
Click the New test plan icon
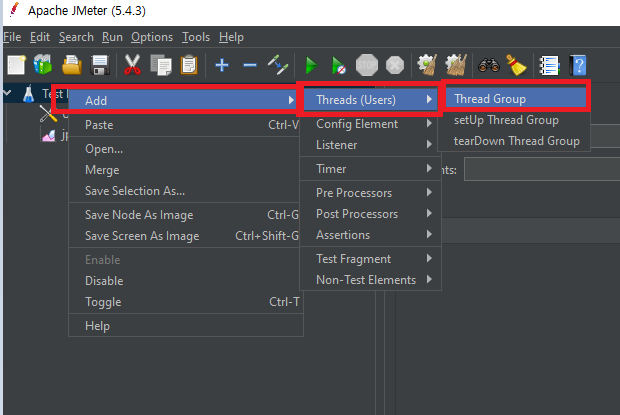[17, 65]
